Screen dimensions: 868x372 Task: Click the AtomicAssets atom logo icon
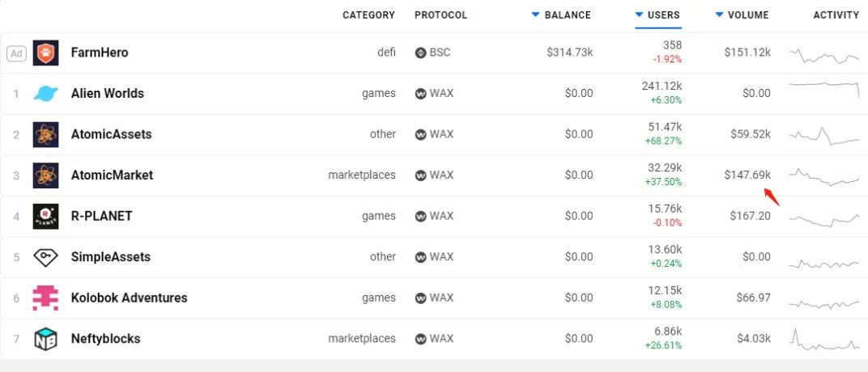(x=45, y=134)
